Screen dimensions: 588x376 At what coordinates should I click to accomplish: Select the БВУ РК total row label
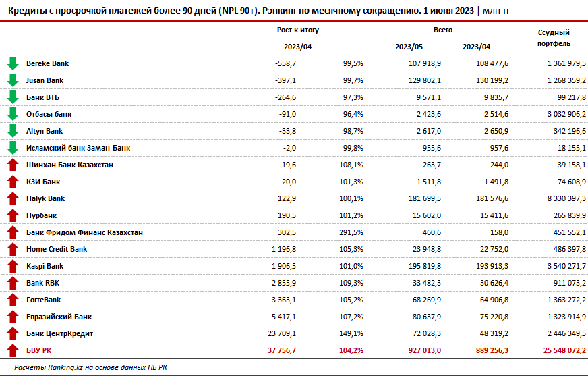pos(38,350)
